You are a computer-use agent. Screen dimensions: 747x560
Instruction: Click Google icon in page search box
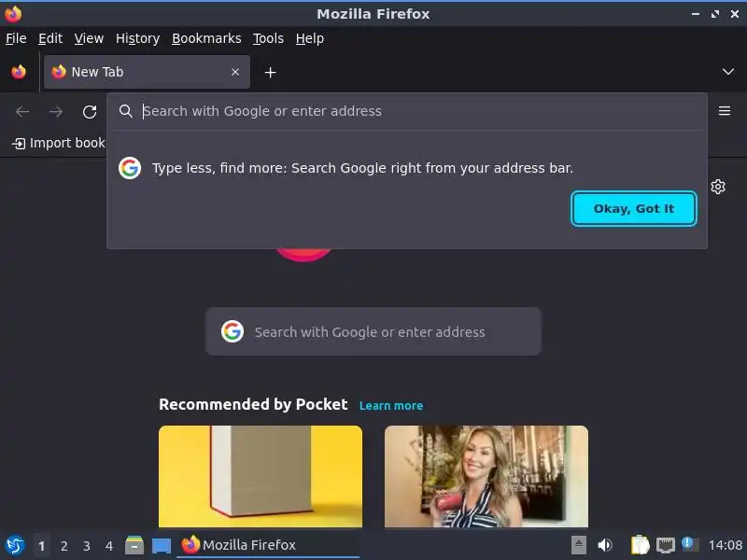coord(233,331)
